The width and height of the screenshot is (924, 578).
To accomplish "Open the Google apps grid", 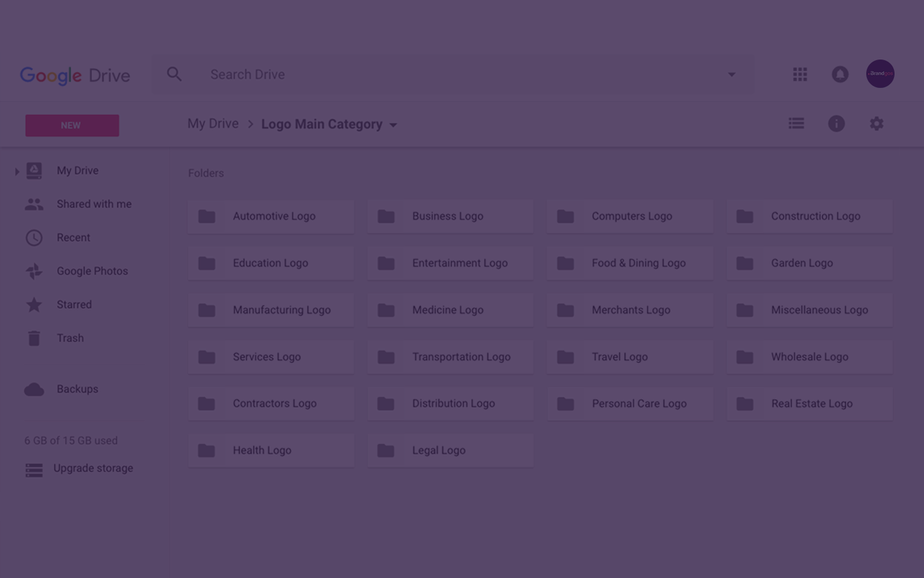I will coord(800,74).
